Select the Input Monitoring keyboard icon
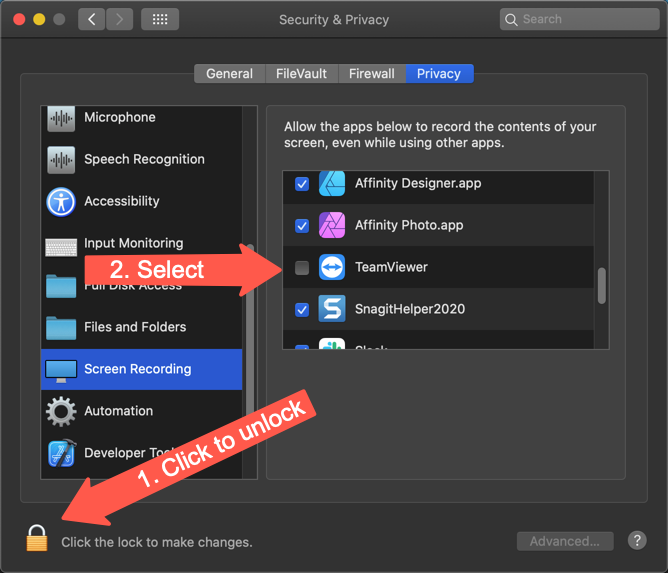 click(x=61, y=247)
